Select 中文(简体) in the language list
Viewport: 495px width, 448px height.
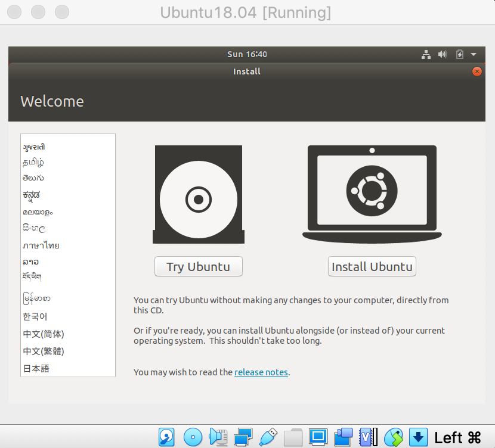click(x=68, y=334)
